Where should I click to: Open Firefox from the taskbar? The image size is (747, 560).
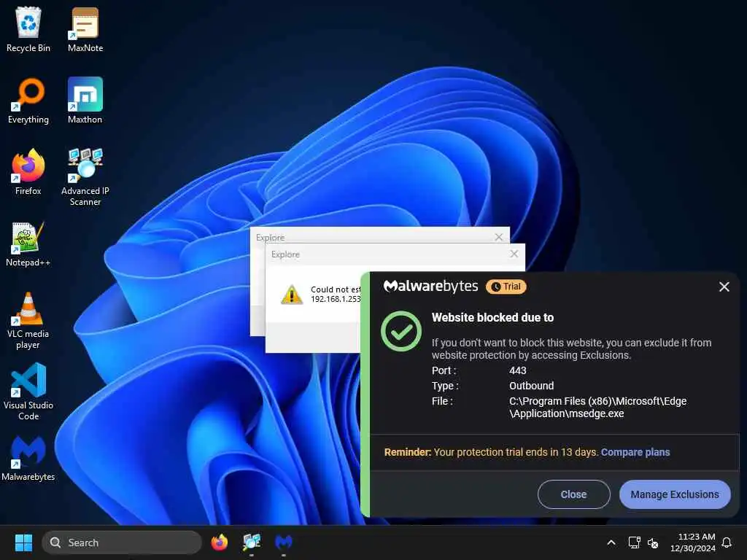coord(220,542)
